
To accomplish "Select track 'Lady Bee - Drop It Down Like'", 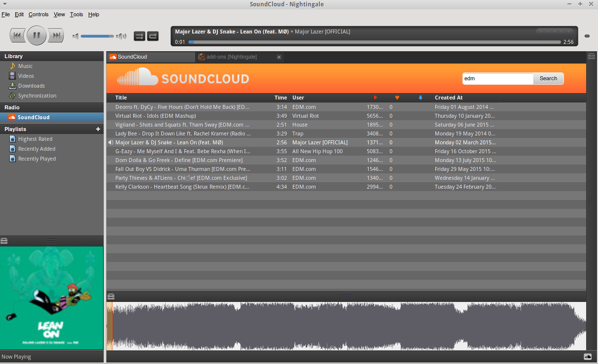I will (346, 133).
